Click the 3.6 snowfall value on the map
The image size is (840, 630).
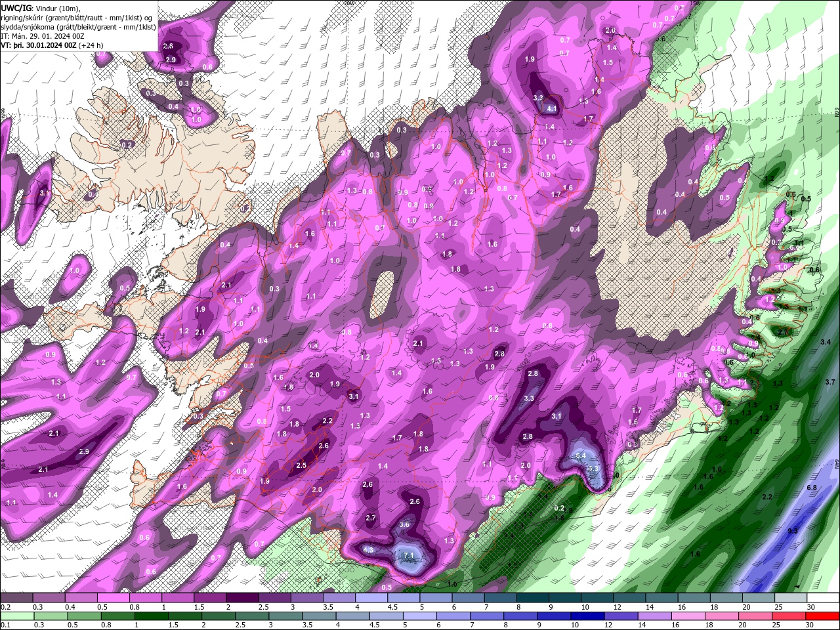[x=404, y=524]
